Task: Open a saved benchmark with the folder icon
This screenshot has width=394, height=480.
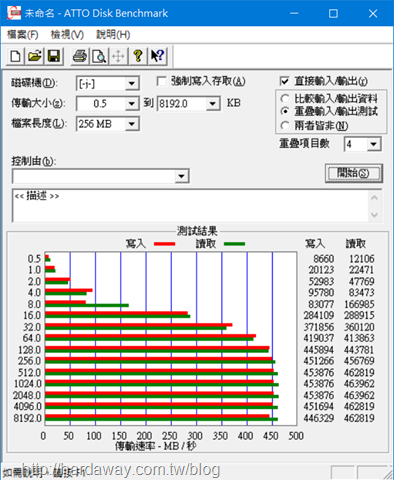Action: click(35, 56)
